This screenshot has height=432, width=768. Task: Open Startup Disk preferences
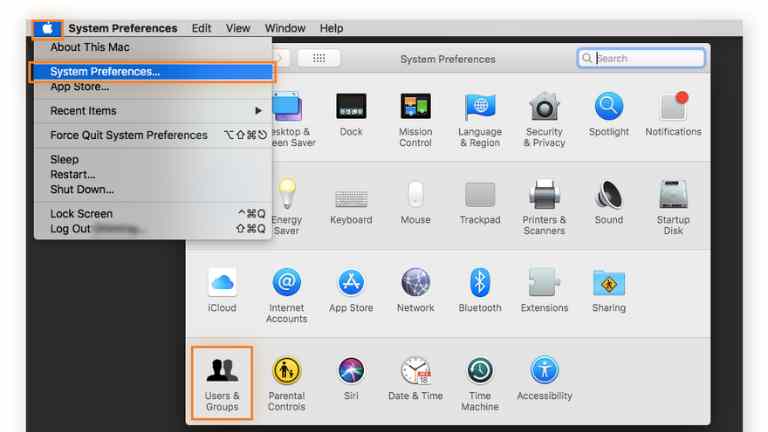pos(673,208)
